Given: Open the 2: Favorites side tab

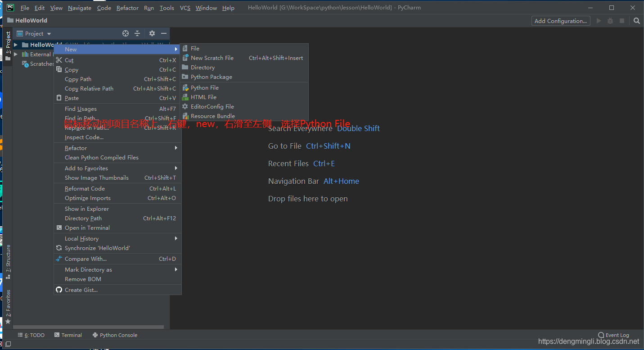Looking at the screenshot, I should coord(8,307).
